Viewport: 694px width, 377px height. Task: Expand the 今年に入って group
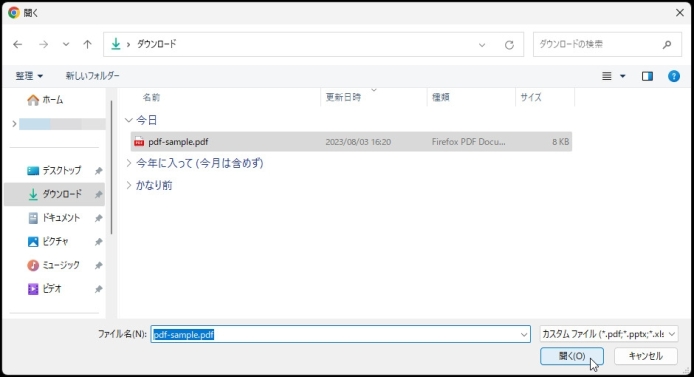[129, 163]
